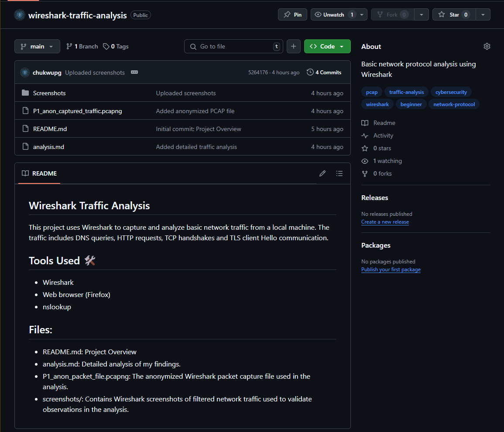Select the cybersecurity topic tag

click(x=451, y=92)
